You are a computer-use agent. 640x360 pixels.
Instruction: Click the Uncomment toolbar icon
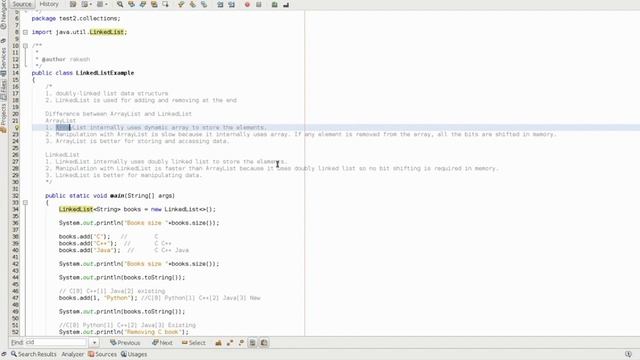(286, 4)
